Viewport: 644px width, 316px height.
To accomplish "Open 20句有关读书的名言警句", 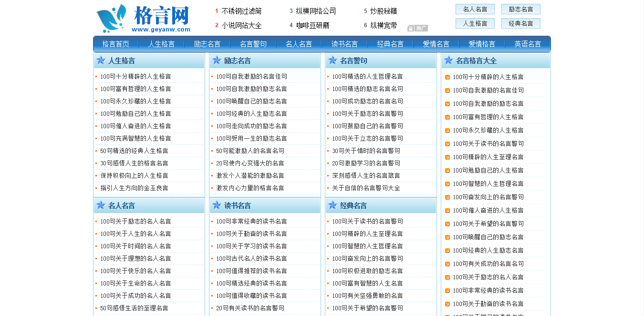I will (250, 308).
